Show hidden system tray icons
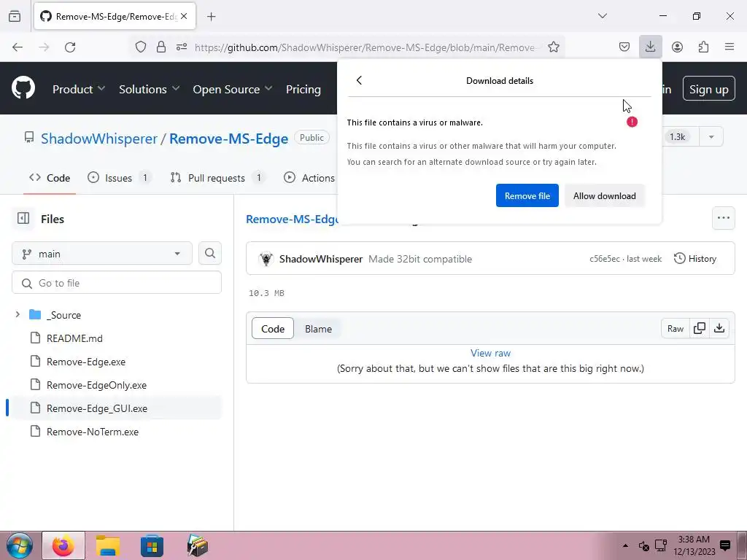The image size is (747, 560). [x=625, y=545]
